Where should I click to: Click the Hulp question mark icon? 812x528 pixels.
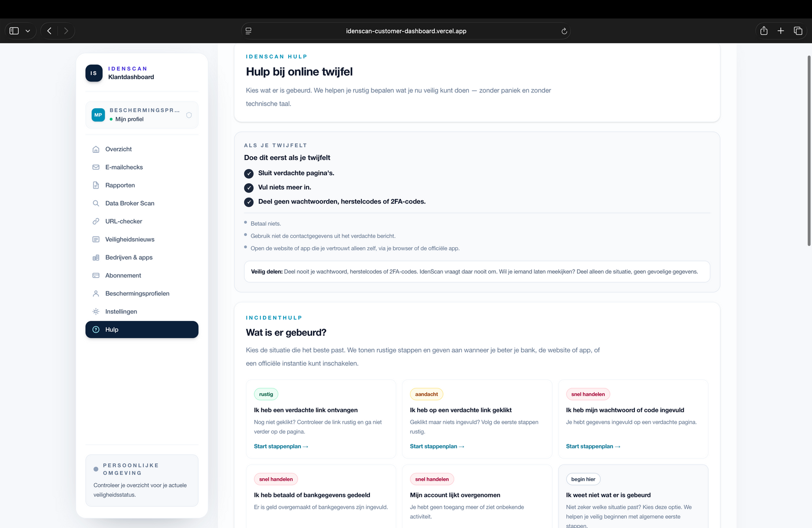pos(96,329)
